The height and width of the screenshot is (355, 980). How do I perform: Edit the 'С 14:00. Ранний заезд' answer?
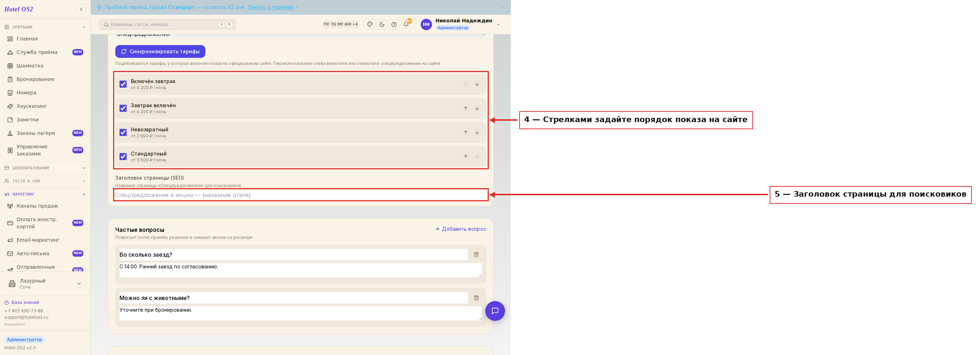(x=300, y=270)
